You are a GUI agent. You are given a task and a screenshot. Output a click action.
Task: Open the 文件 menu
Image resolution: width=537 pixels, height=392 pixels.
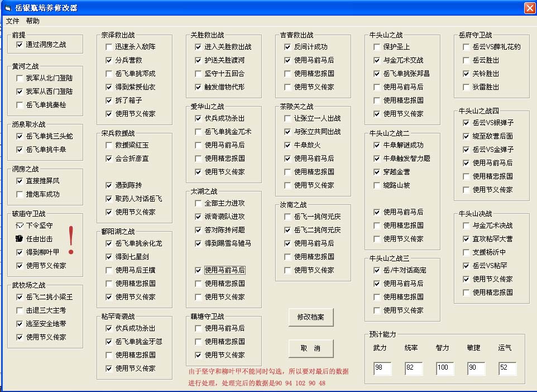pyautogui.click(x=13, y=21)
